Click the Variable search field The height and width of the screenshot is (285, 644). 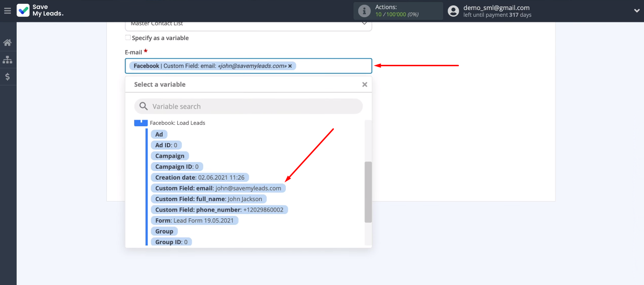tap(249, 106)
